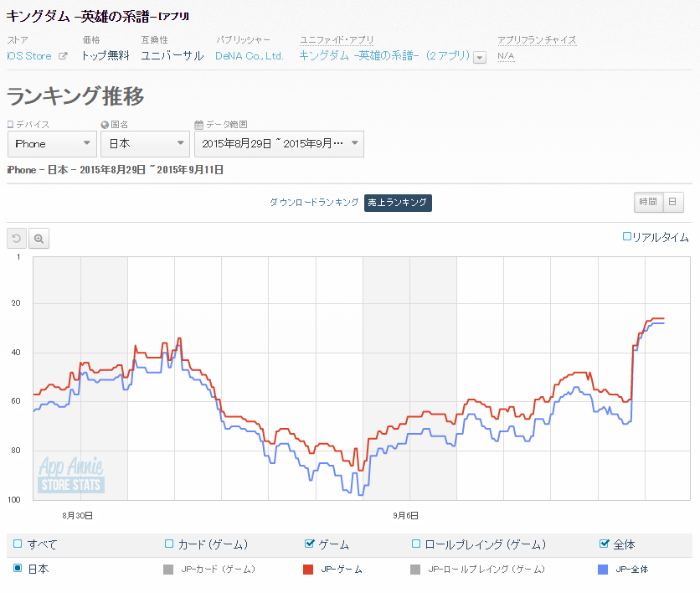Click the chart reset/undo icon
The height and width of the screenshot is (593, 700).
[x=17, y=239]
